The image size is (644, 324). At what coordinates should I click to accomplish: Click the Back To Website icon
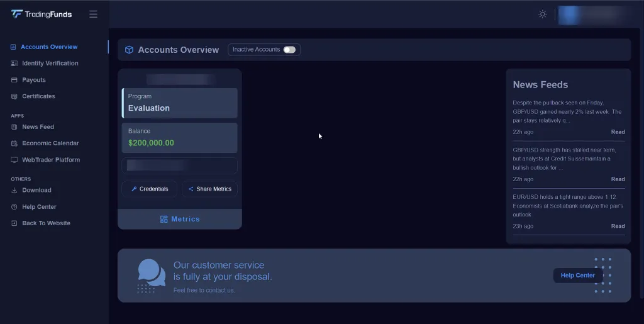pyautogui.click(x=14, y=223)
